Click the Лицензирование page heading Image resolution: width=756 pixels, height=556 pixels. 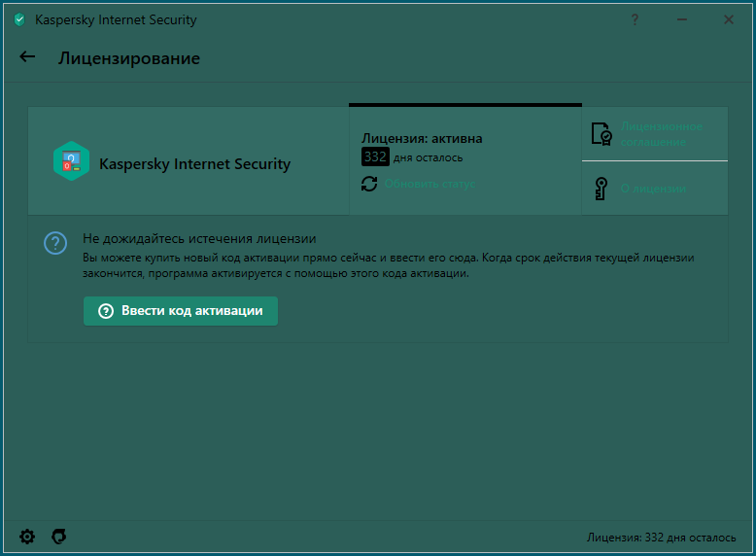129,58
